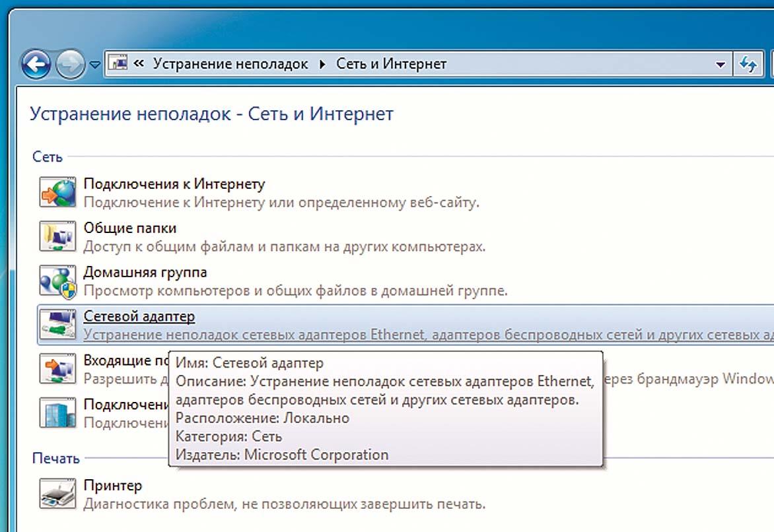Go to 'Устранение неполадок' breadcrumb
This screenshot has width=774, height=532.
click(x=230, y=64)
